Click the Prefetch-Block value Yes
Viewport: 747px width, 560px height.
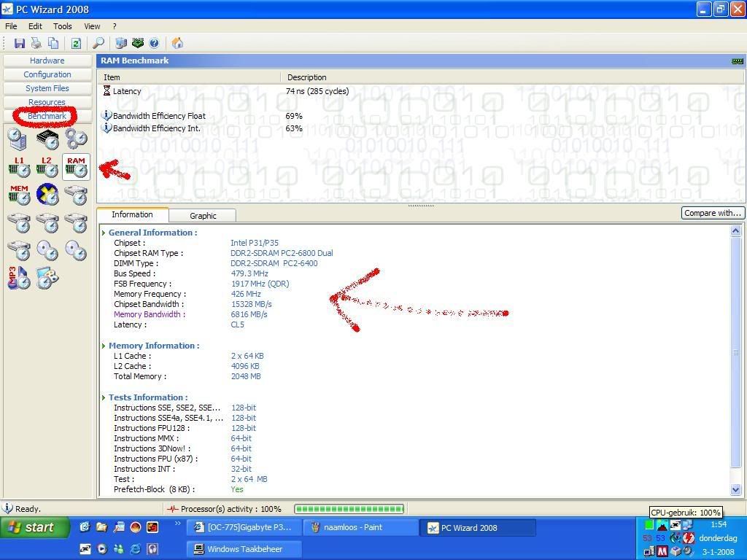pos(237,489)
